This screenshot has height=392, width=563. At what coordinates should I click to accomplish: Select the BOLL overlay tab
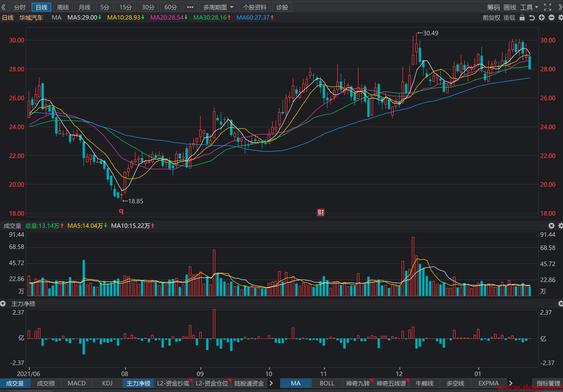(x=327, y=383)
